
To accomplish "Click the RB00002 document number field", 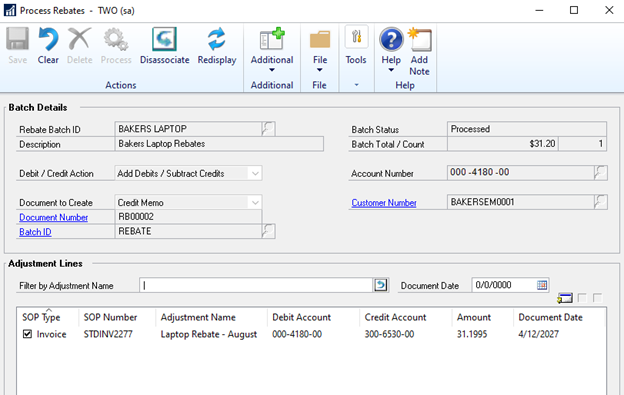I will 188,217.
